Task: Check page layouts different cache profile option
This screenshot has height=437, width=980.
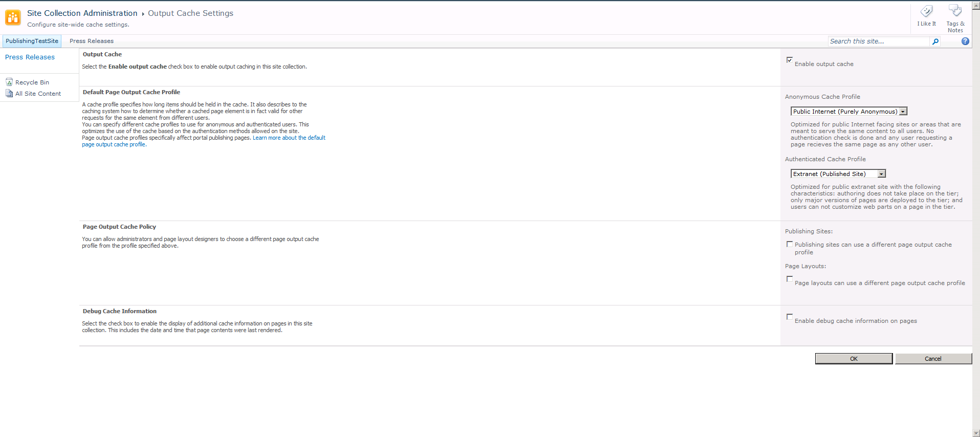Action: tap(790, 279)
